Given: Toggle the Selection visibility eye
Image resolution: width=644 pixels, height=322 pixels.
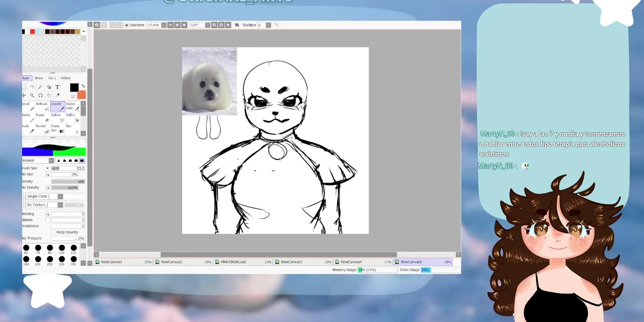Looking at the screenshot, I should pos(127,25).
